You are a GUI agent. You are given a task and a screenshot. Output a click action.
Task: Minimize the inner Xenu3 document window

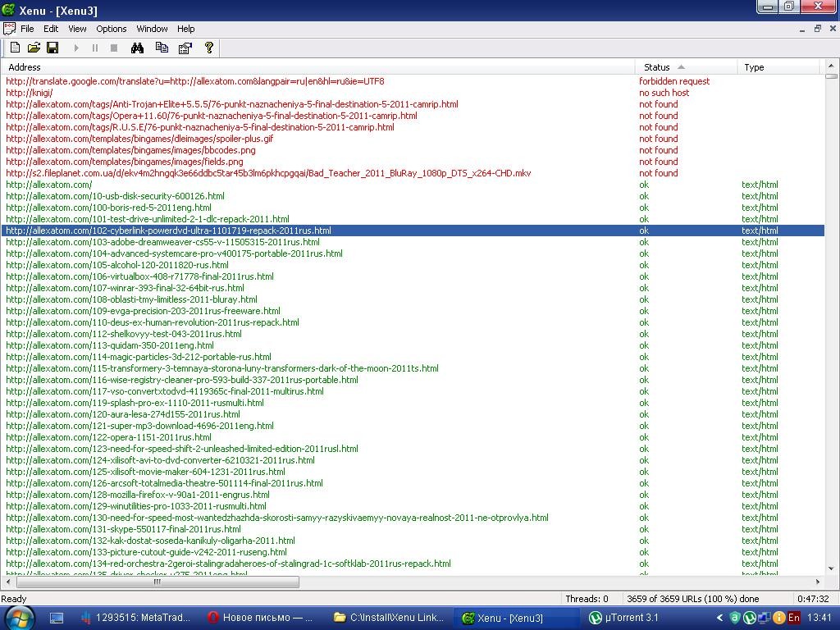point(802,29)
